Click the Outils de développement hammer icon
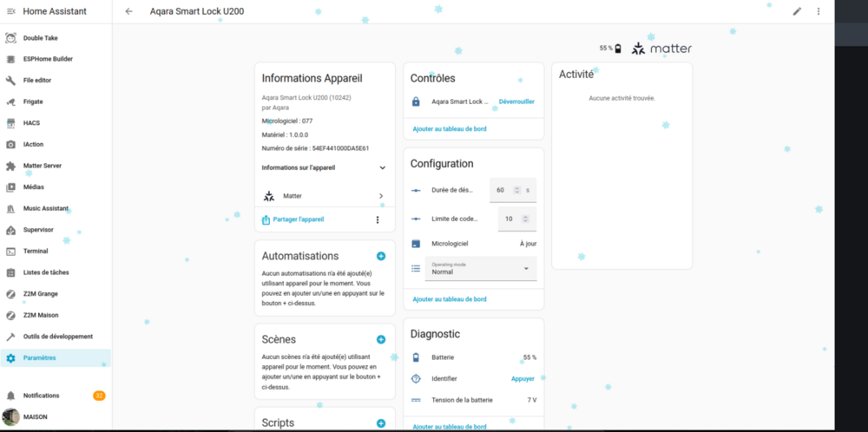The width and height of the screenshot is (868, 432). [x=10, y=337]
